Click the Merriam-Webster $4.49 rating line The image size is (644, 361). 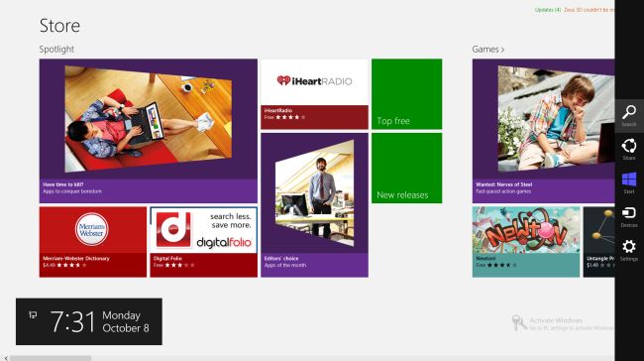[x=64, y=265]
